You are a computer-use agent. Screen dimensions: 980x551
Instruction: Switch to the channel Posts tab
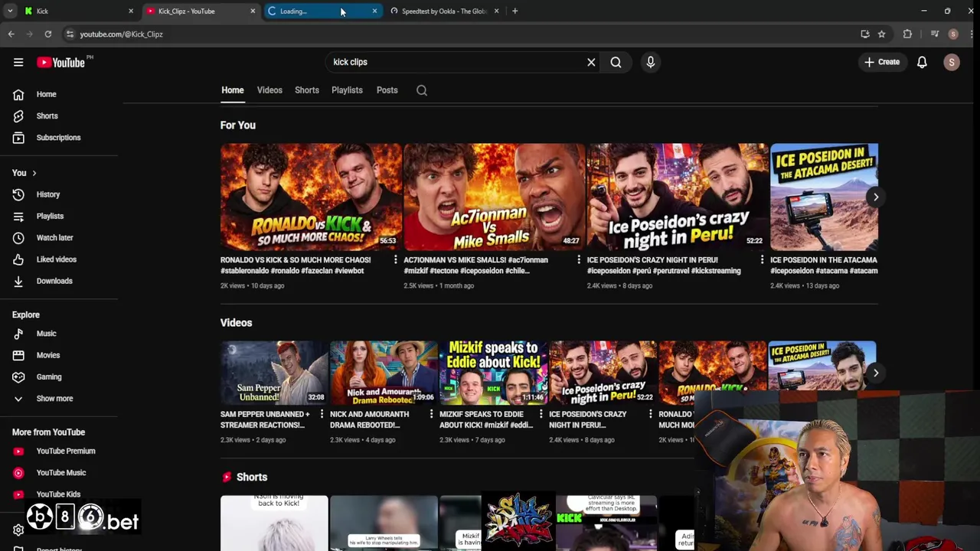[387, 90]
